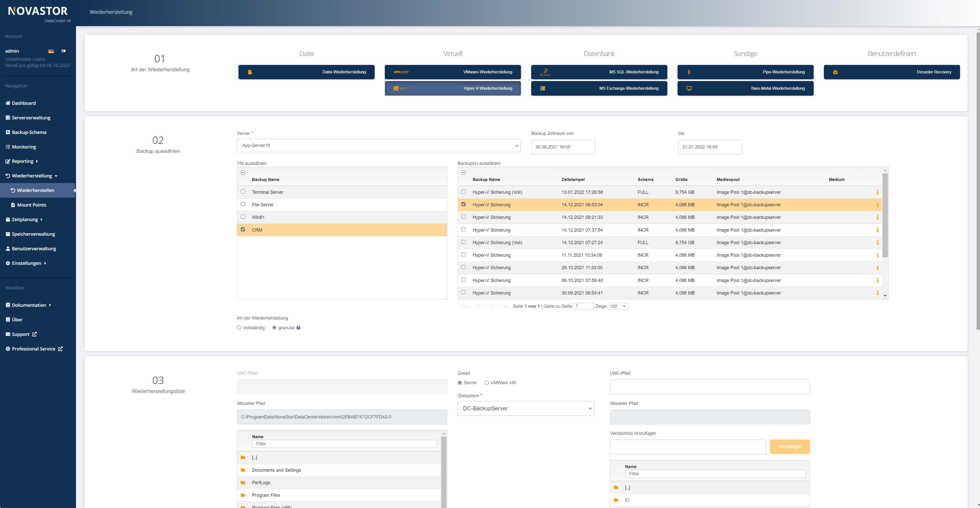This screenshot has height=508, width=980.
Task: Open Serververwaltung
Action: pos(28,118)
